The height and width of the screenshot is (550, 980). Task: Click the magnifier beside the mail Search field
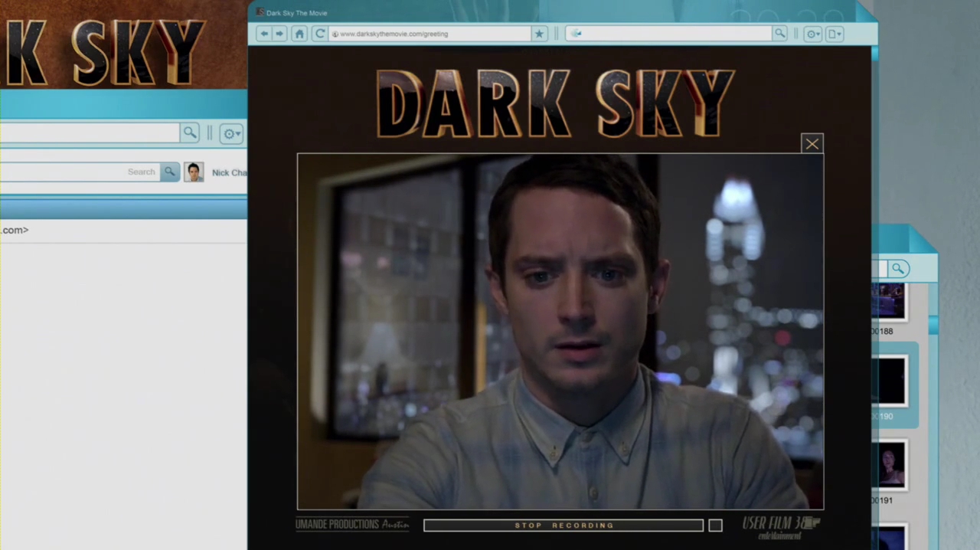[x=169, y=172]
